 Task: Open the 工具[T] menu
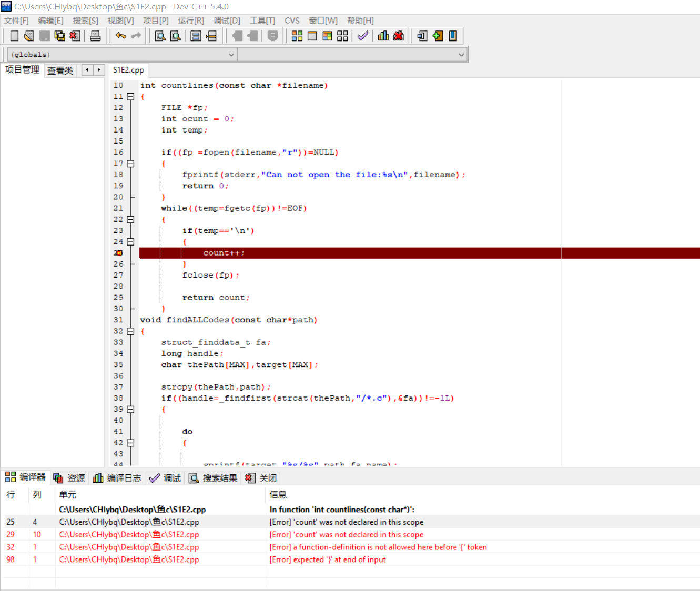point(262,21)
